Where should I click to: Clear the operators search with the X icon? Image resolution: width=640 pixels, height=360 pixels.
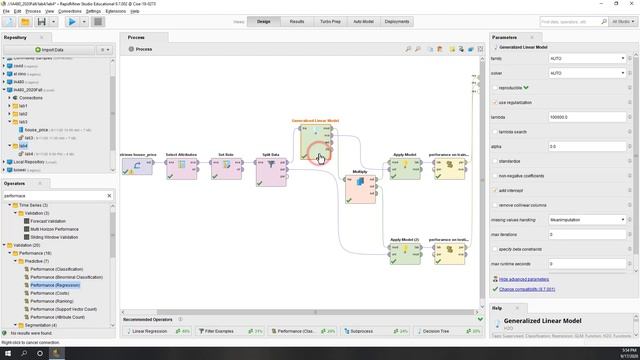coord(109,196)
